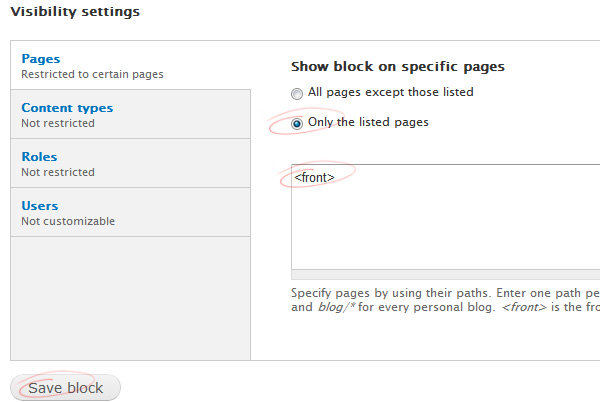Click the italic blog/* example in help text
This screenshot has height=402, width=600.
tap(336, 307)
